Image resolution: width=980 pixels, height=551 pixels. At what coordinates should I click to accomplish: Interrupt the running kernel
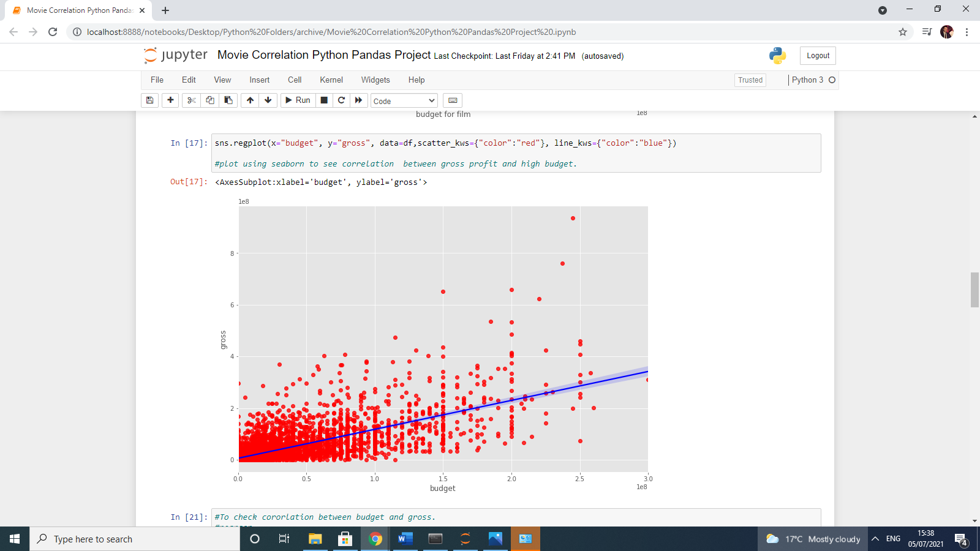click(x=323, y=100)
